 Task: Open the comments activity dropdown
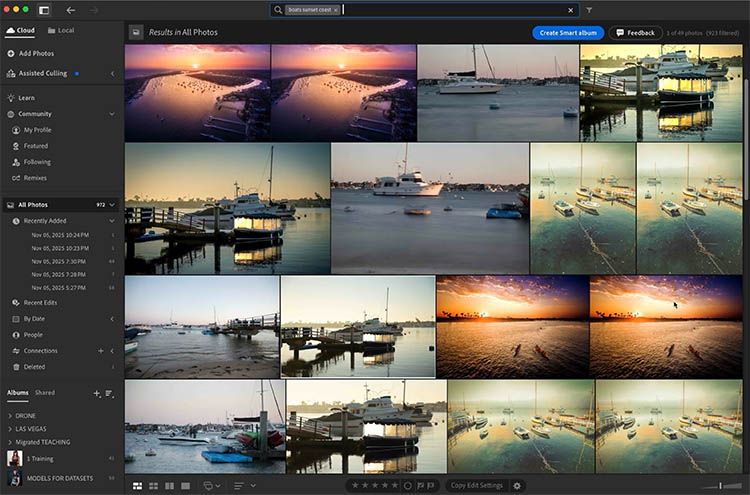tap(212, 486)
